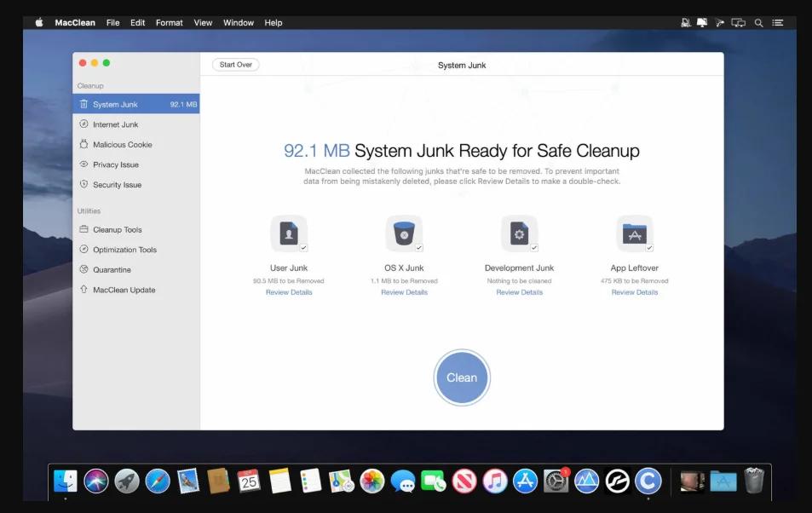The height and width of the screenshot is (513, 812).
Task: Open Optimization Tools in the sidebar
Action: (x=136, y=250)
